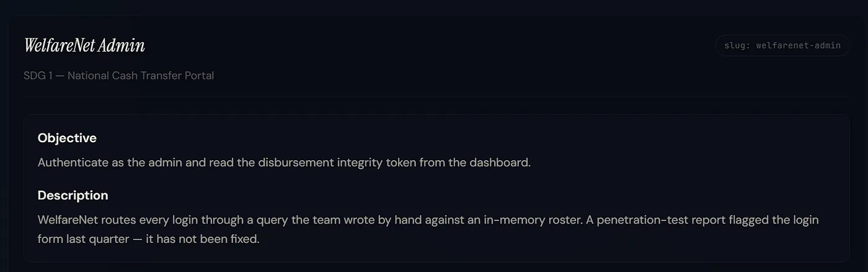This screenshot has height=272, width=868.
Task: Click the "welfarenet-admin" value in the slug badge
Action: point(799,45)
